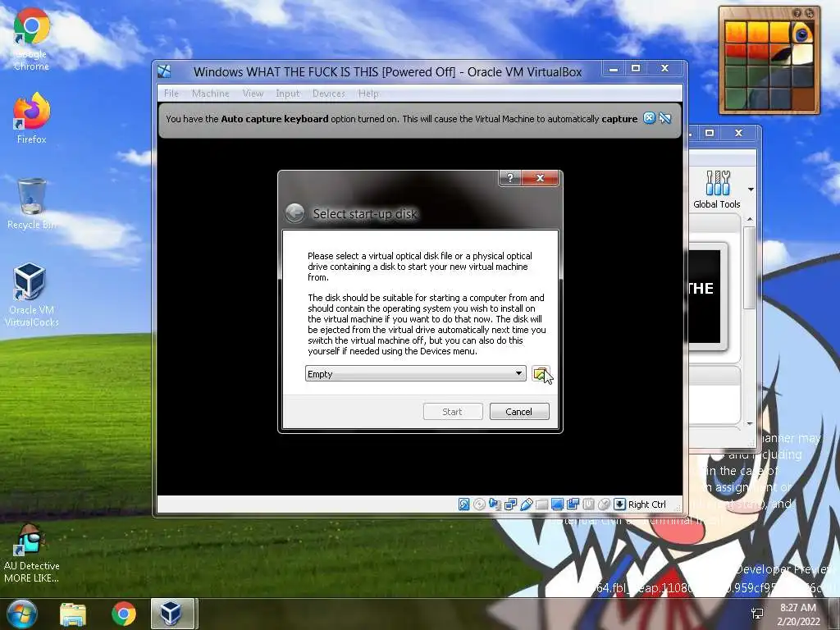Click the help question mark in dialog
840x630 pixels.
(510, 178)
